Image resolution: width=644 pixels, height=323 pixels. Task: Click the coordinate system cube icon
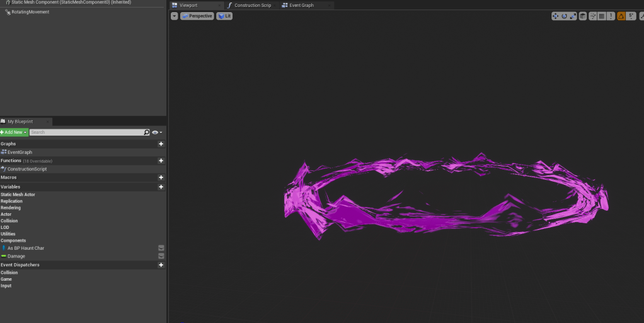(583, 16)
